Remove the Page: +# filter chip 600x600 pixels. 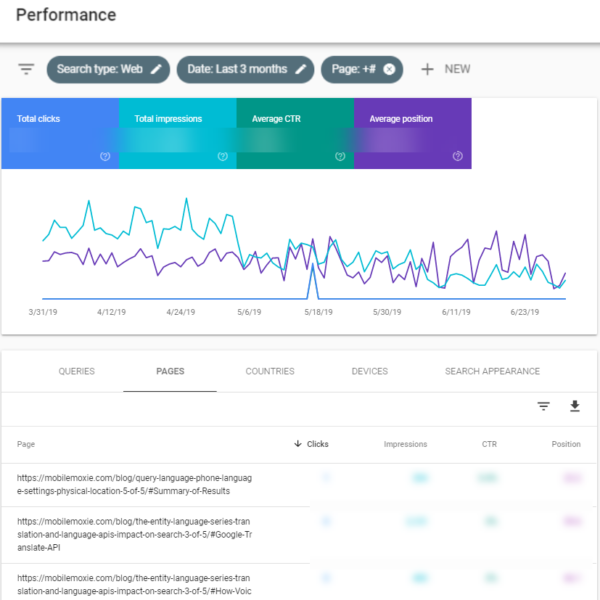389,69
